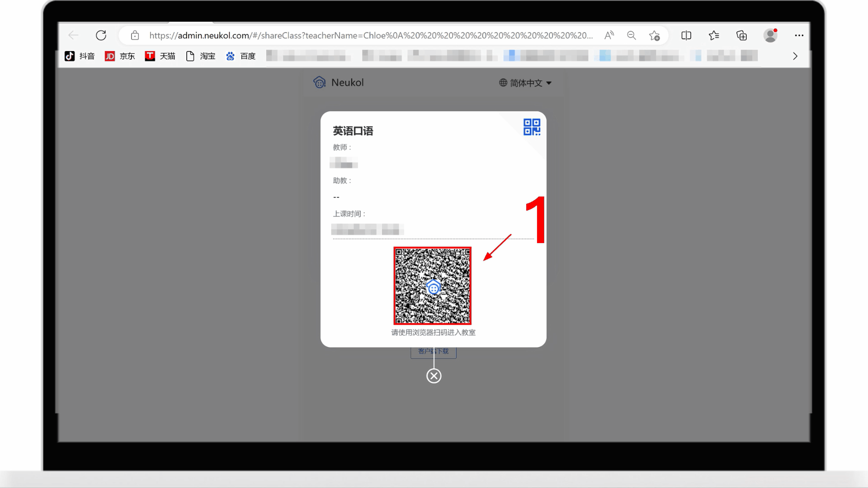Click the lock site-info icon in address bar

(x=135, y=35)
